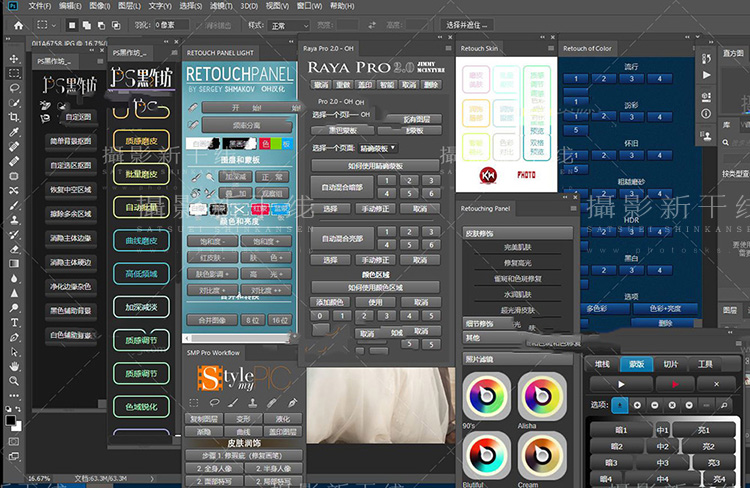Click the stamp icon in SMP Pro Workflow
Screen dimensions: 750x488
click(253, 402)
